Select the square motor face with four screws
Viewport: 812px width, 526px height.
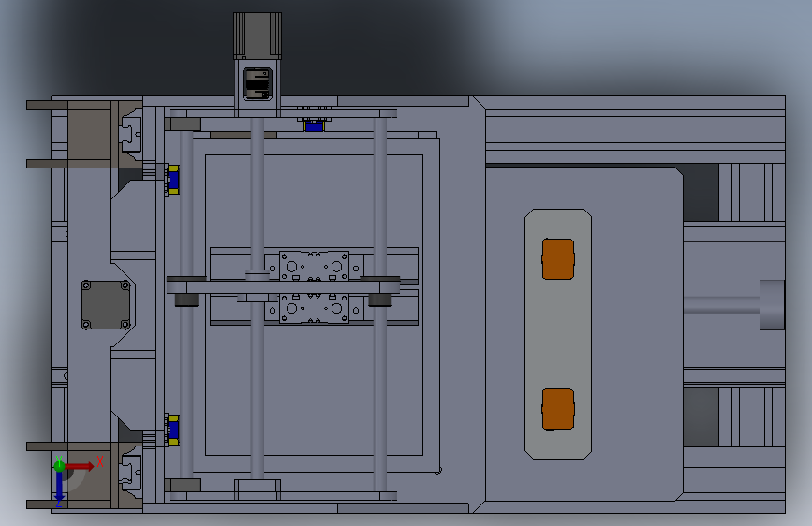coord(106,305)
